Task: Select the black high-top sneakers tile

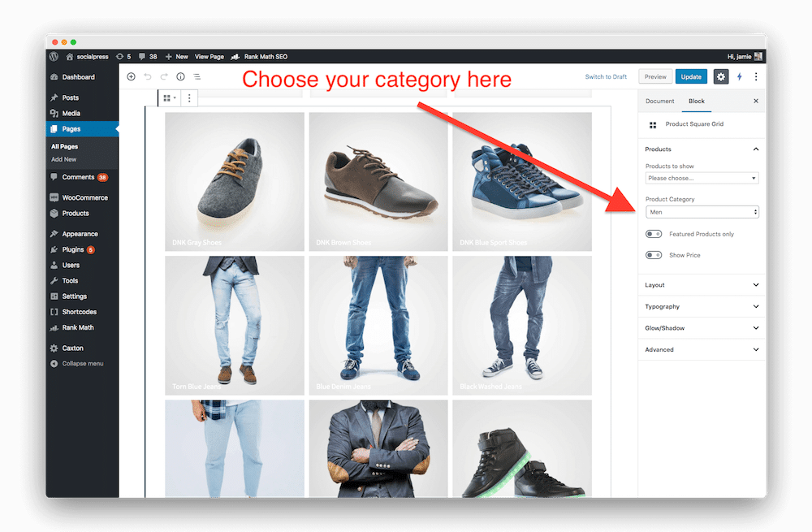Action: [x=522, y=449]
